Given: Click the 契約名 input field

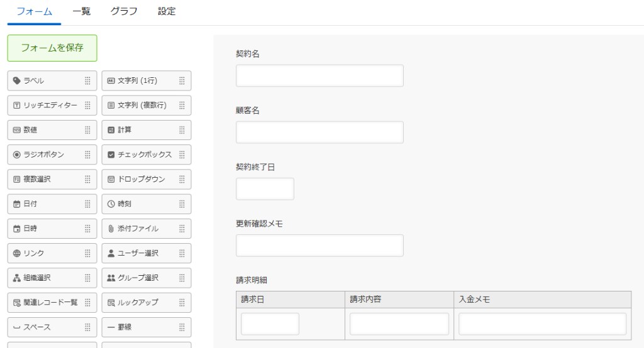Looking at the screenshot, I should coord(319,75).
